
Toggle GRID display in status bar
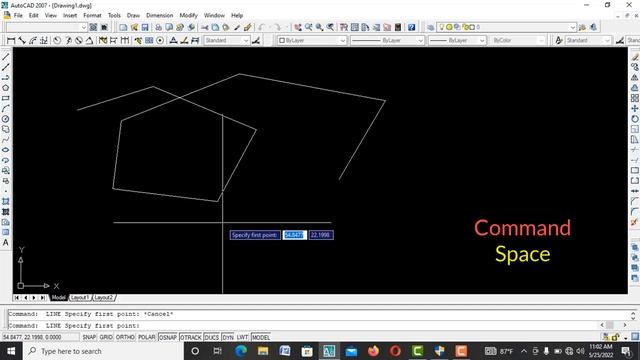pyautogui.click(x=106, y=337)
